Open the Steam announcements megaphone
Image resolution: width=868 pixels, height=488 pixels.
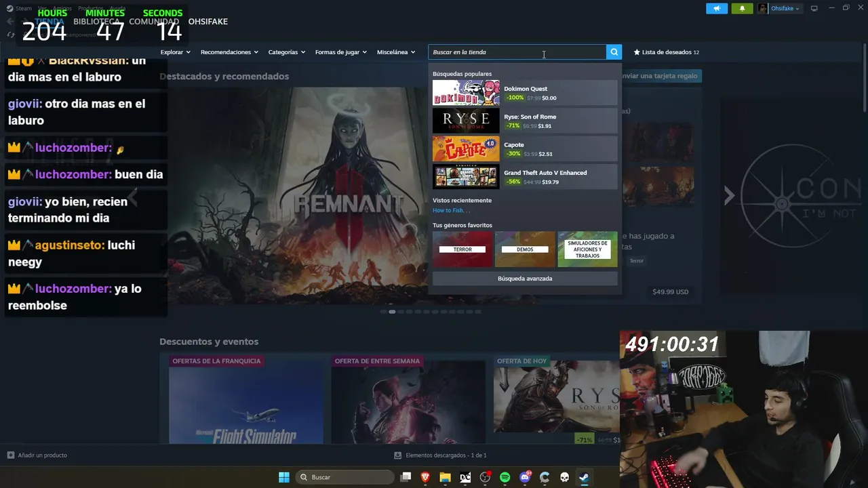[x=717, y=8]
